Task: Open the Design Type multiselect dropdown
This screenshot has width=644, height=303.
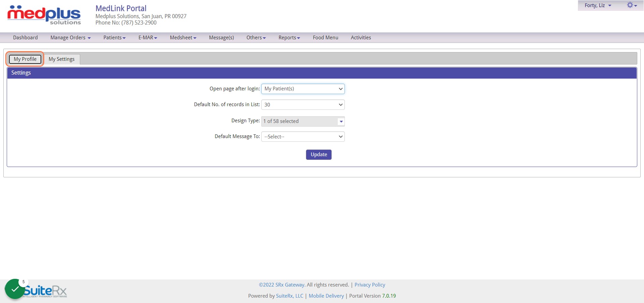Action: tap(303, 121)
